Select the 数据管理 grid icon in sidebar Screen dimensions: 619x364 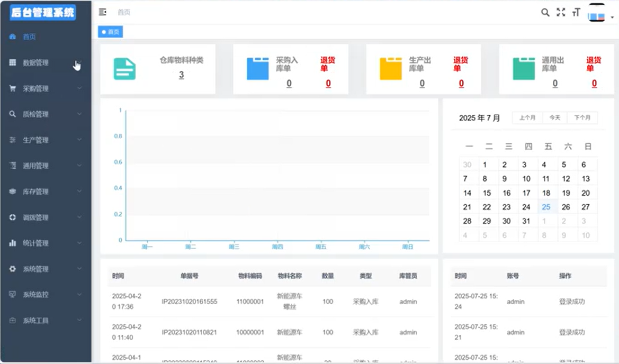(x=12, y=63)
